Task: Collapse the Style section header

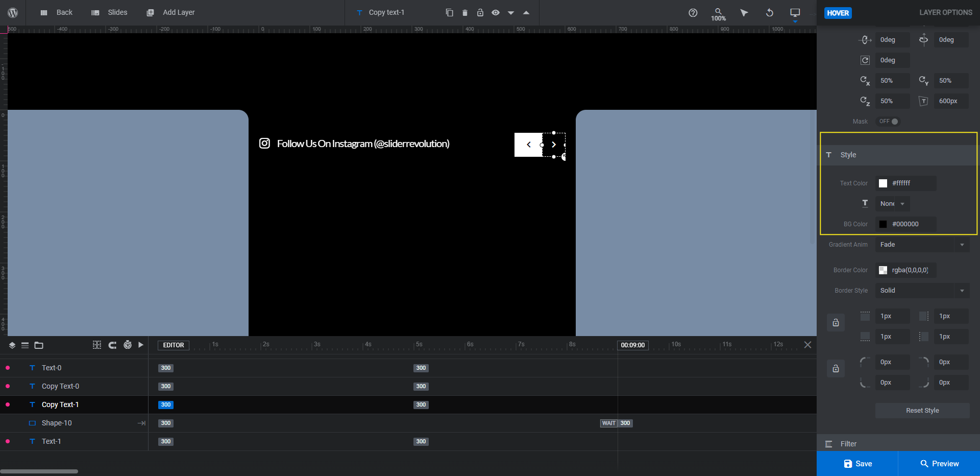Action: [898, 155]
